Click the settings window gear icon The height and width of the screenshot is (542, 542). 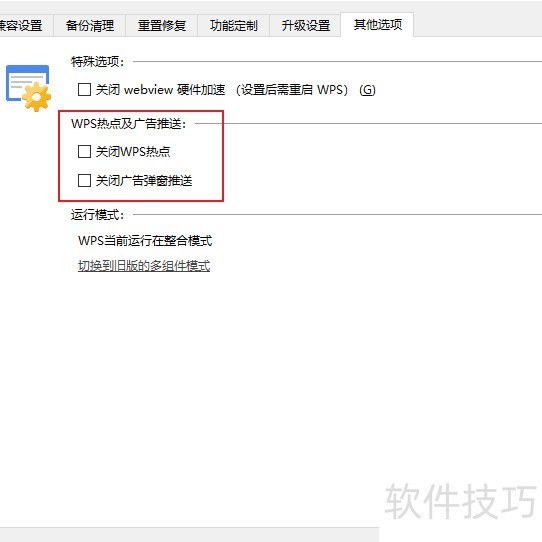tap(28, 88)
